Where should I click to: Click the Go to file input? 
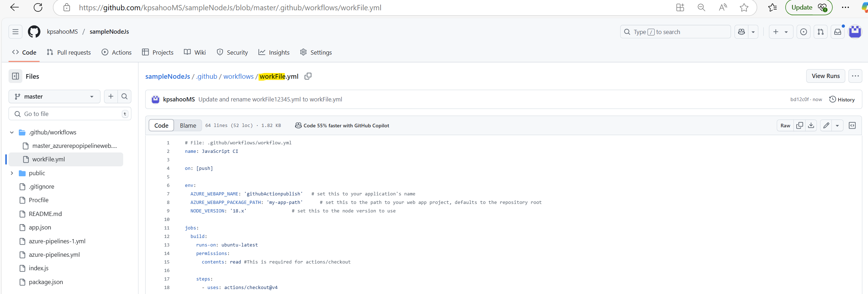click(70, 114)
